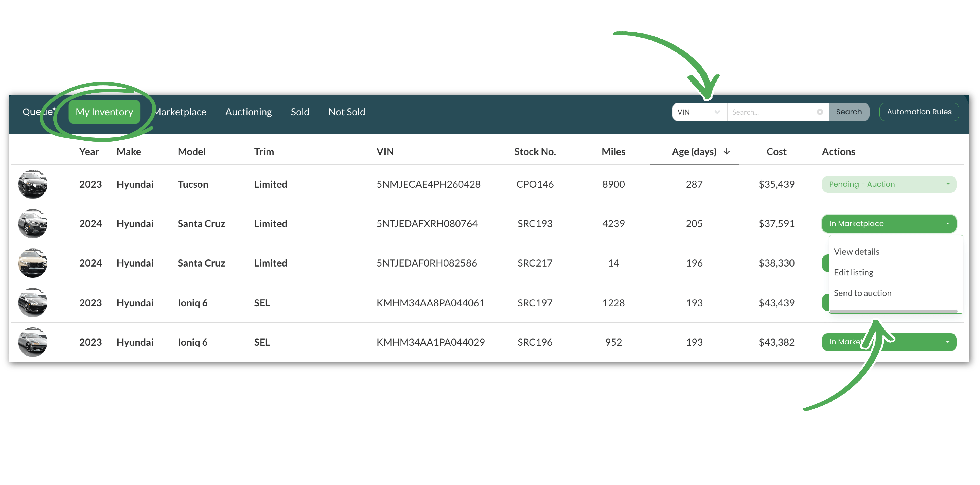Click stock number SRC197

535,303
